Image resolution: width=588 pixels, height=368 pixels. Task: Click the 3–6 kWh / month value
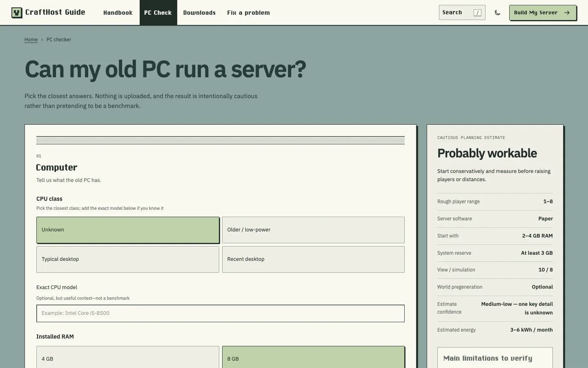531,330
